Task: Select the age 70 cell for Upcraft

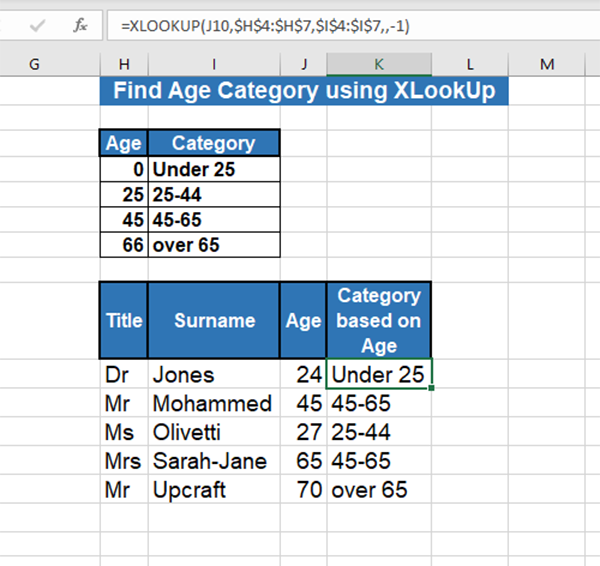Action: (x=303, y=490)
